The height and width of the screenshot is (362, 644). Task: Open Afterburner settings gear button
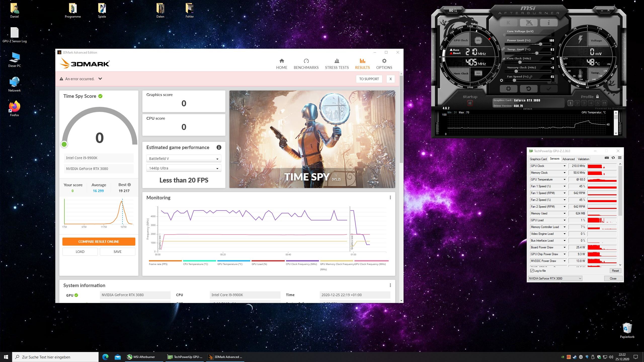pos(508,89)
